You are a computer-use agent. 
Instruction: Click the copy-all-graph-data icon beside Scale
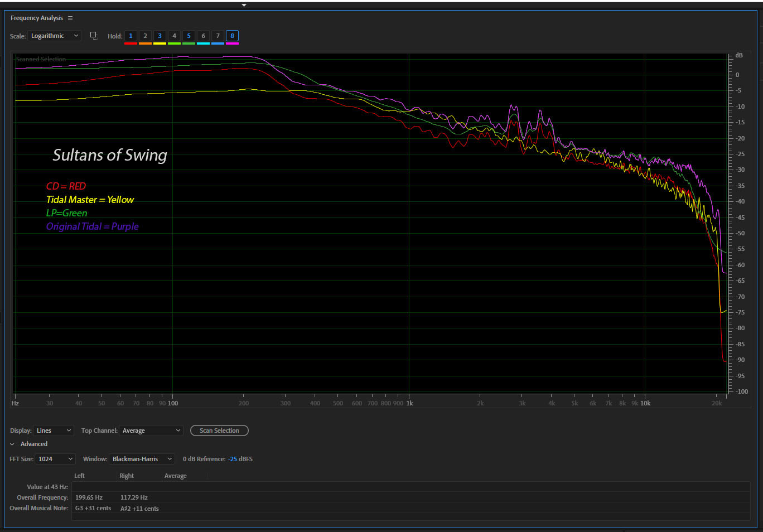point(94,36)
